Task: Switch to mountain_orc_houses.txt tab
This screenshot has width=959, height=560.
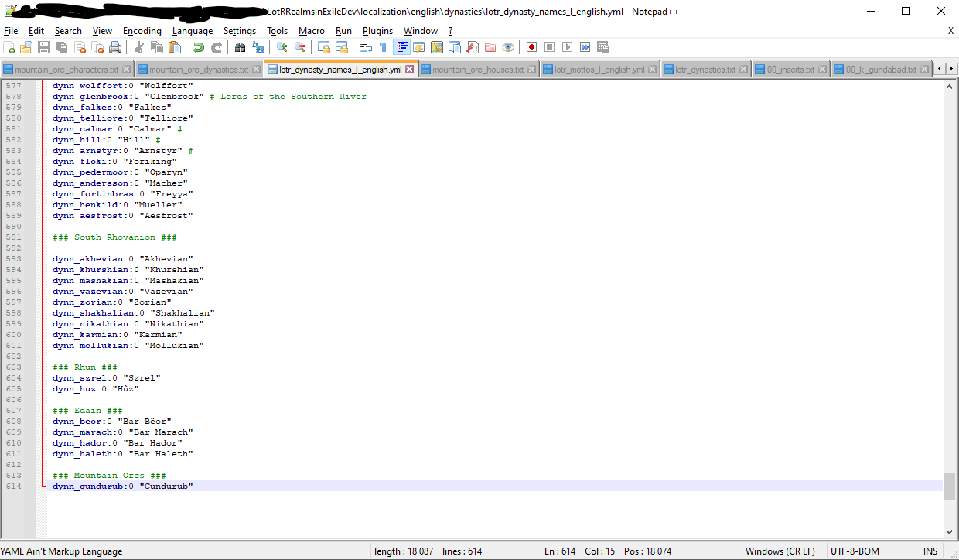Action: pyautogui.click(x=478, y=70)
